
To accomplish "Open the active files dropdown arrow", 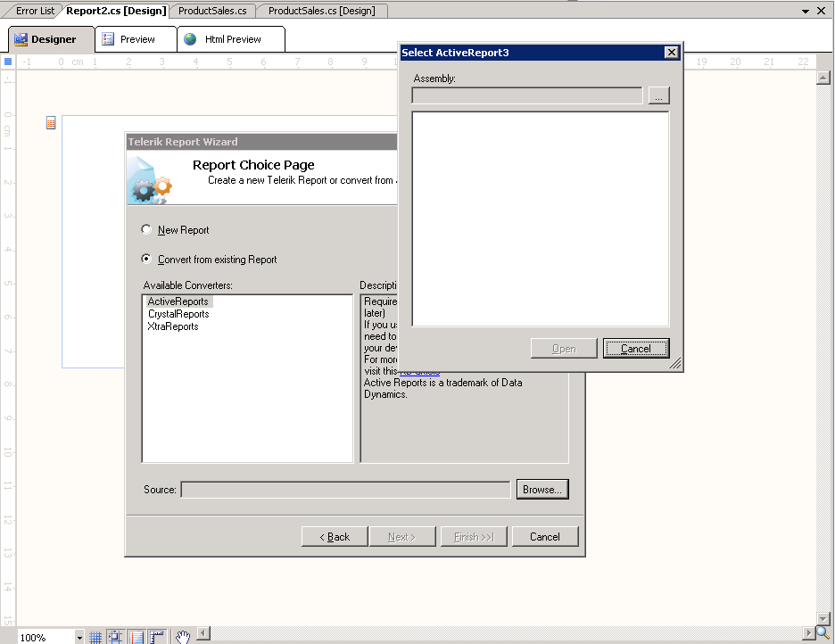I will pos(806,12).
